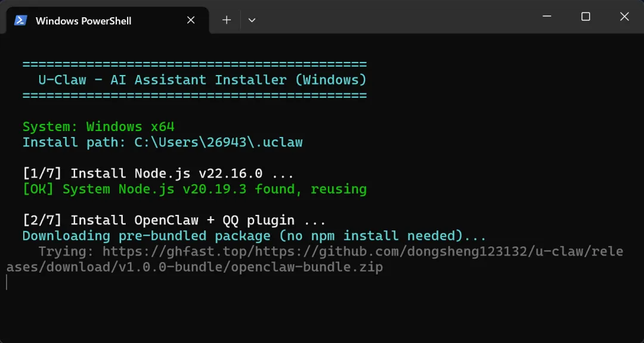The image size is (644, 343).
Task: Open a new tab with the plus button
Action: (x=227, y=20)
